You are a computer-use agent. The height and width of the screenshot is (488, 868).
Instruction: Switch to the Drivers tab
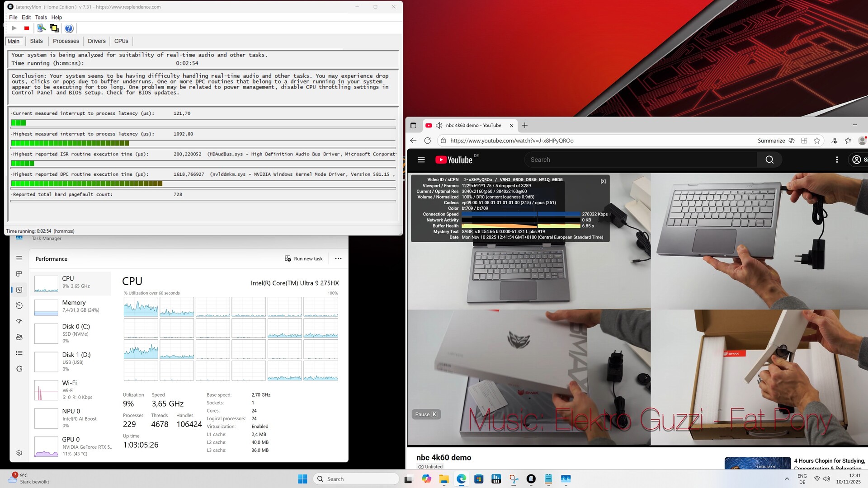click(96, 41)
